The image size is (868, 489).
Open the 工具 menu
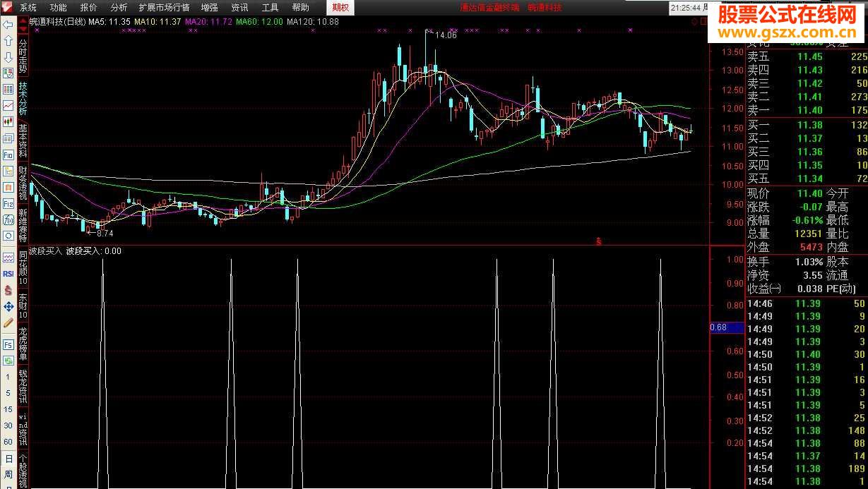pos(270,8)
